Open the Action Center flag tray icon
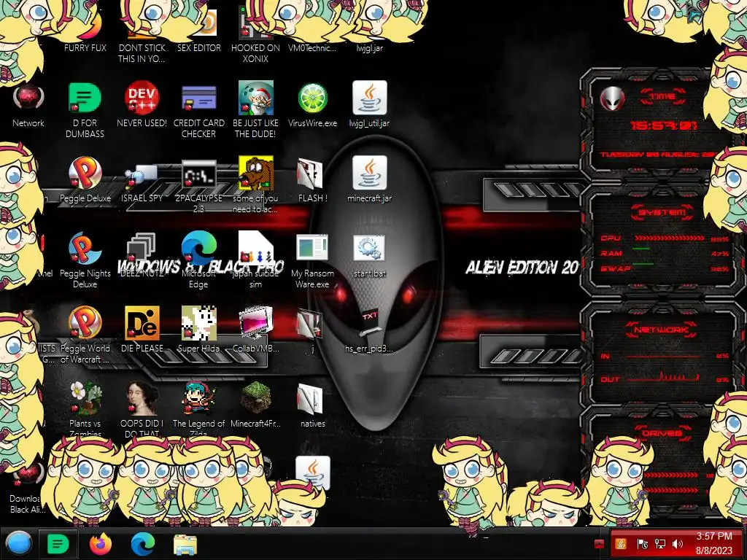The image size is (747, 560). click(643, 543)
